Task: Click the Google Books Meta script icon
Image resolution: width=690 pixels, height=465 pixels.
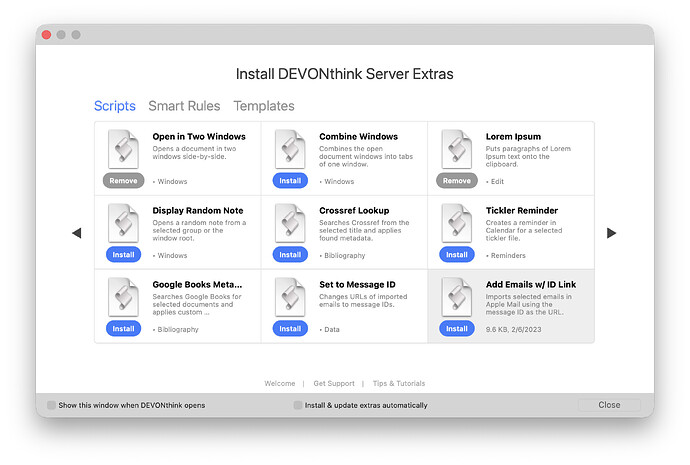Action: coord(123,297)
